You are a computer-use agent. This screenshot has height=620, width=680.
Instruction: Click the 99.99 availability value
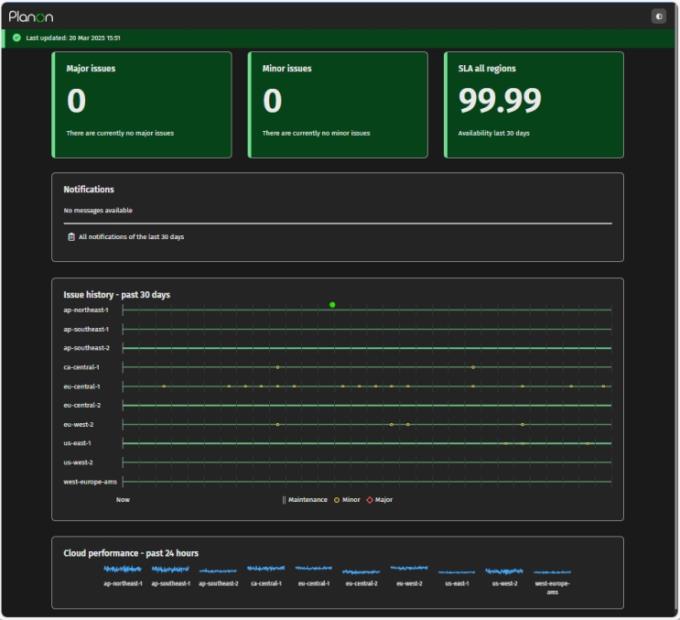click(500, 100)
